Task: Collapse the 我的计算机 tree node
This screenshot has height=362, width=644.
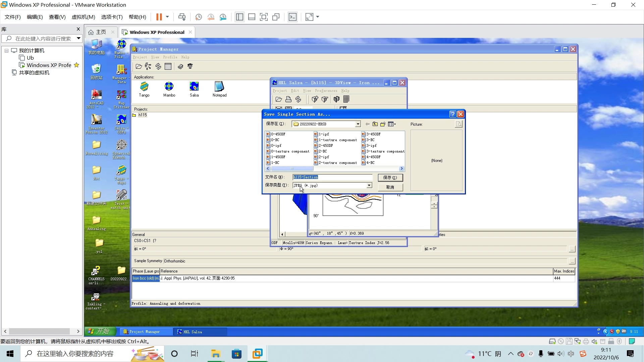Action: (6, 51)
